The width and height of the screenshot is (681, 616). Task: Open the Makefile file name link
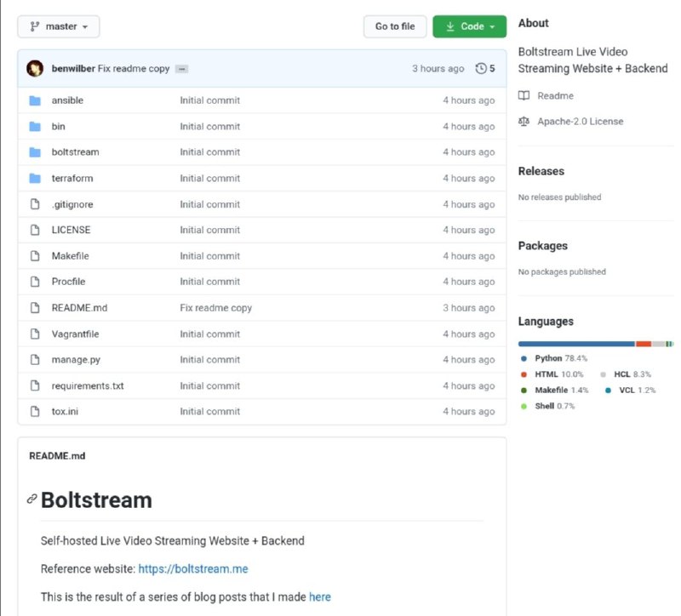70,256
